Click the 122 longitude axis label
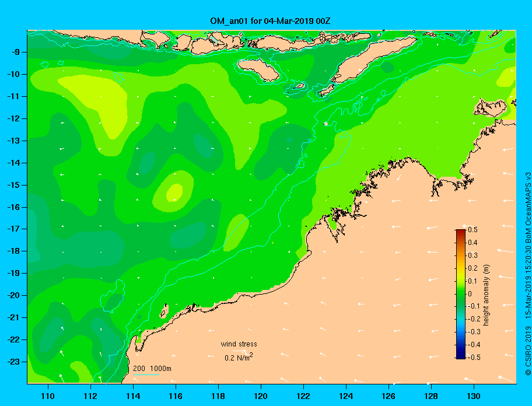 (x=303, y=396)
